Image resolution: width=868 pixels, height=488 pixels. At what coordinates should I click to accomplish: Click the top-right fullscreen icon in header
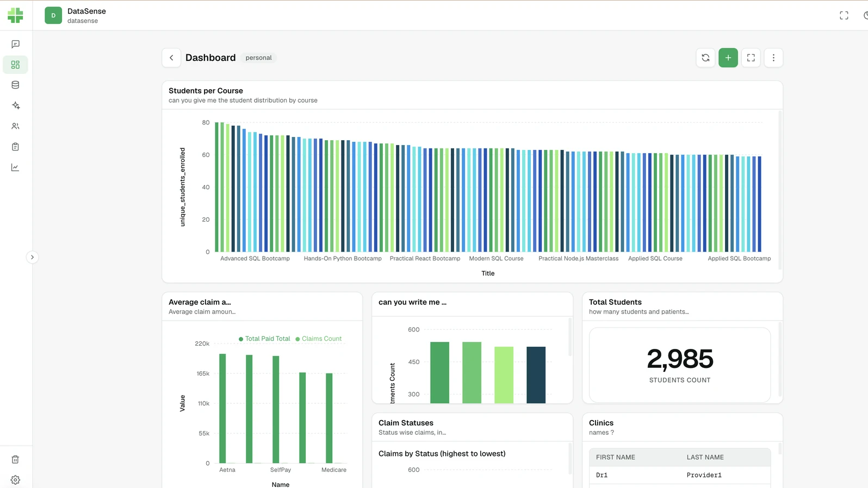844,15
